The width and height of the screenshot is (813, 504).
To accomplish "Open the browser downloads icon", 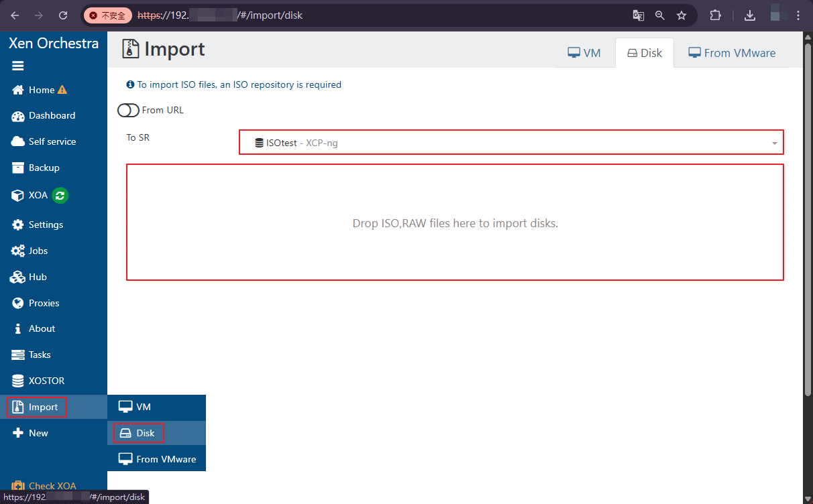I will coord(750,15).
